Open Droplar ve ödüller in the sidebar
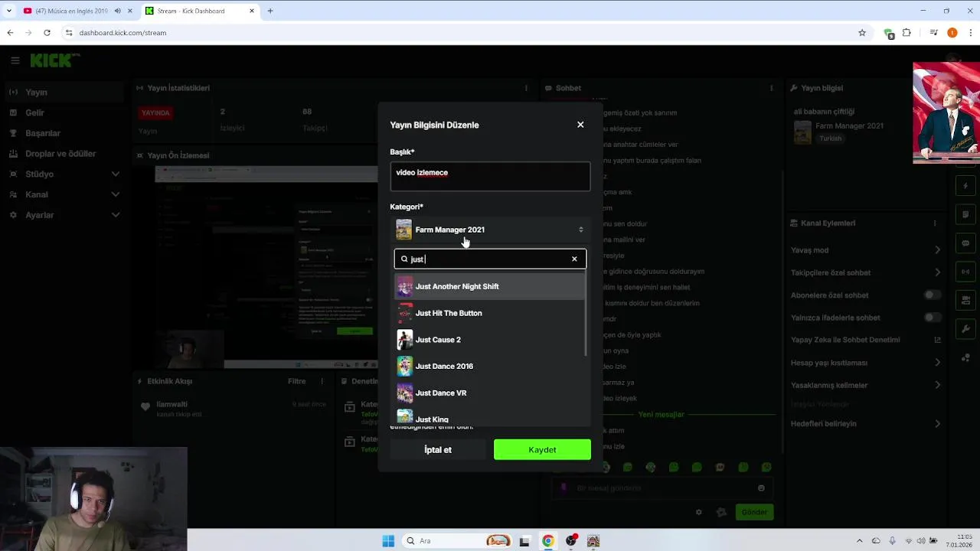Image resolution: width=980 pixels, height=551 pixels. (x=63, y=154)
